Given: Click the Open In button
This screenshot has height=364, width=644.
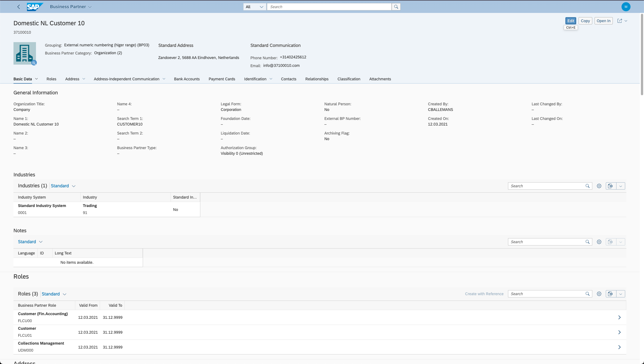Looking at the screenshot, I should tap(604, 21).
